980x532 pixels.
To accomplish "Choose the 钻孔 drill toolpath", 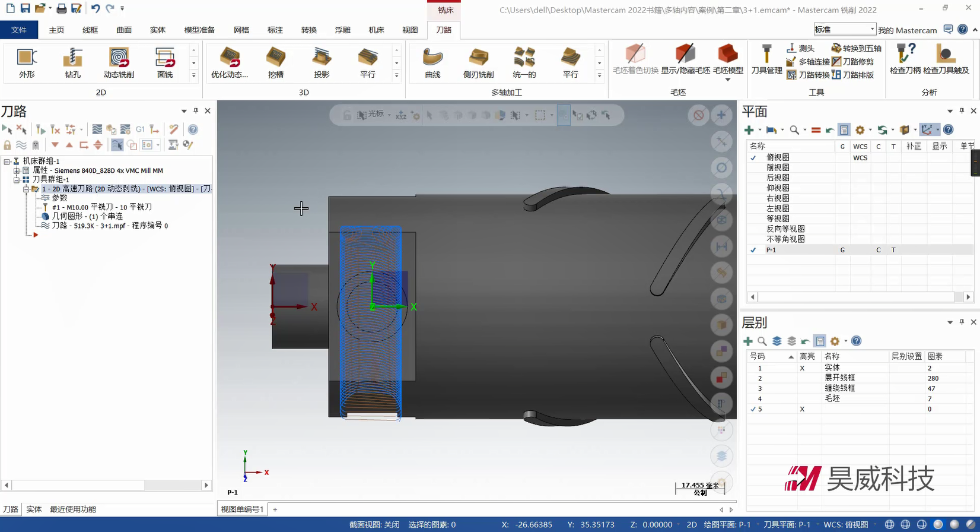I will [73, 62].
